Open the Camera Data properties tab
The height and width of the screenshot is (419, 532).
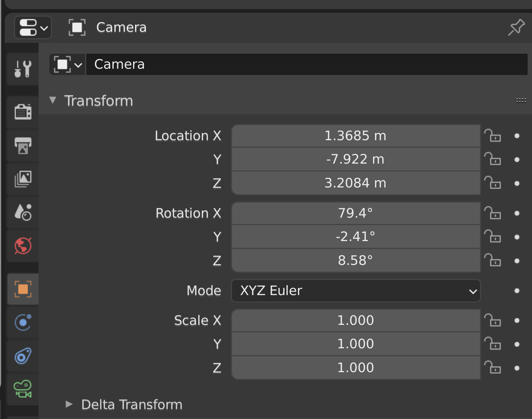tap(23, 389)
